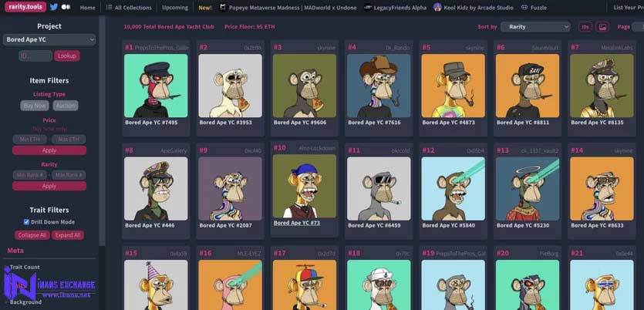This screenshot has height=310, width=644.
Task: Click the LegacyFriends Alpha project icon
Action: (x=368, y=8)
